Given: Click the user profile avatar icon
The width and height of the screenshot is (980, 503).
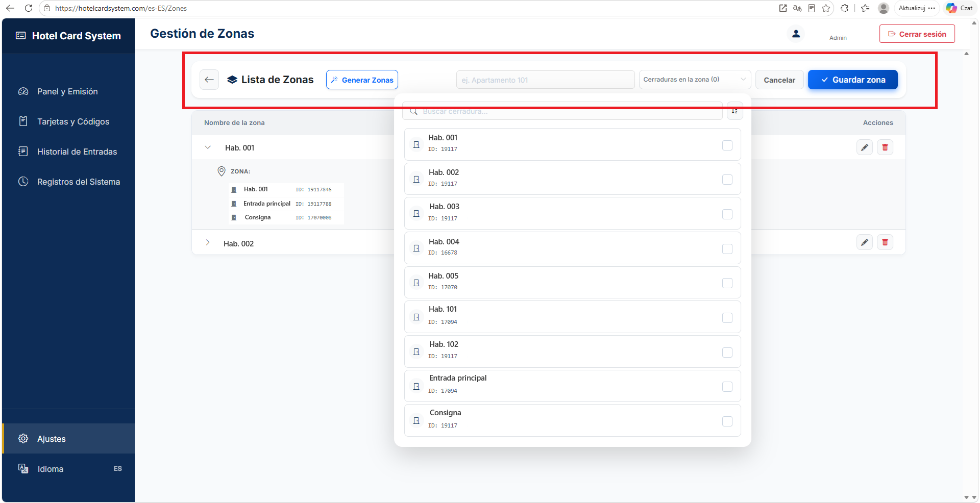Looking at the screenshot, I should 796,34.
